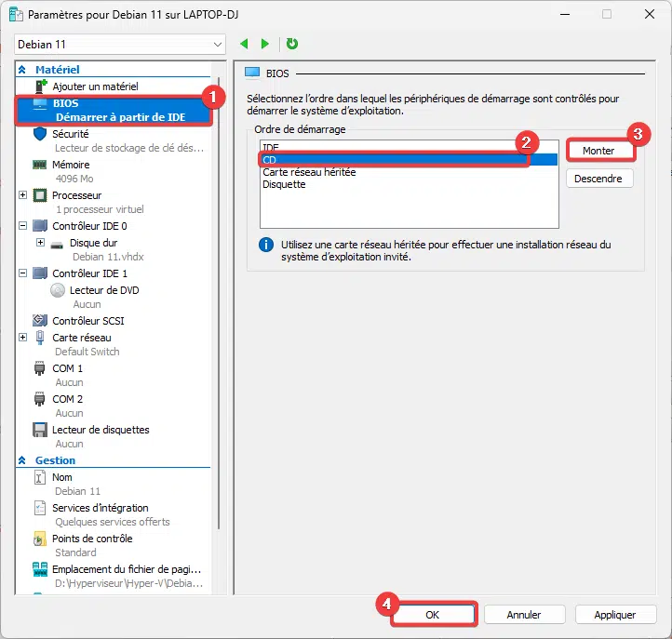Select the Lecteur de disquettes entry
Image resolution: width=672 pixels, height=639 pixels.
coord(101,430)
